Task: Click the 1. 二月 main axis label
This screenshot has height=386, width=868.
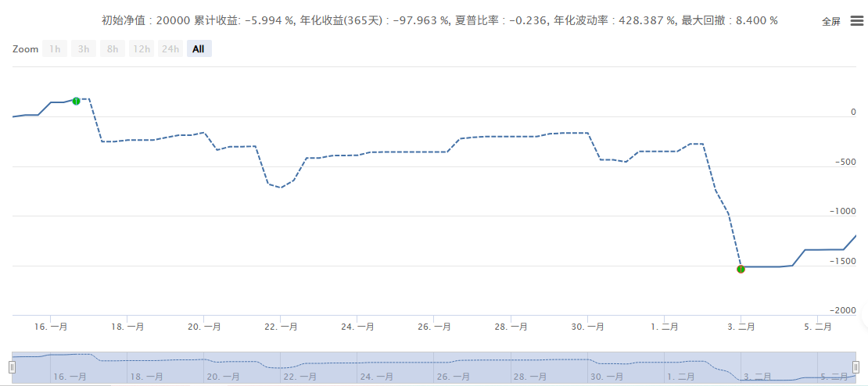Action: click(664, 327)
